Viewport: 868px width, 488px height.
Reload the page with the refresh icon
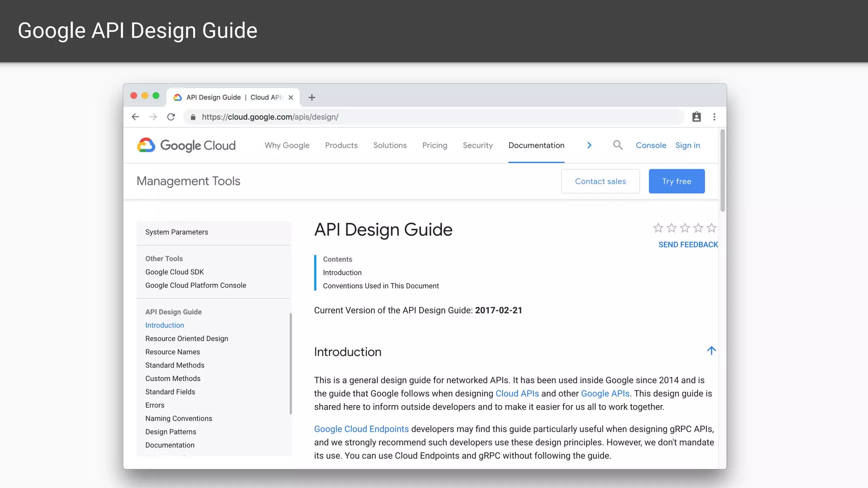[171, 117]
